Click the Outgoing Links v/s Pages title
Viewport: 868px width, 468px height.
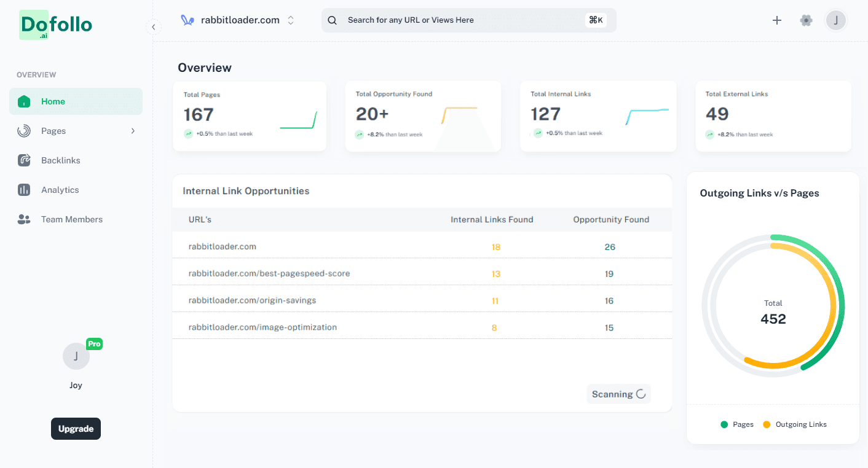click(760, 193)
